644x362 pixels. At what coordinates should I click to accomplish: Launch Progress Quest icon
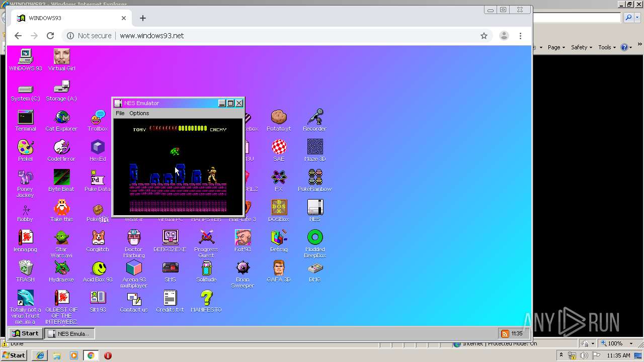point(206,244)
